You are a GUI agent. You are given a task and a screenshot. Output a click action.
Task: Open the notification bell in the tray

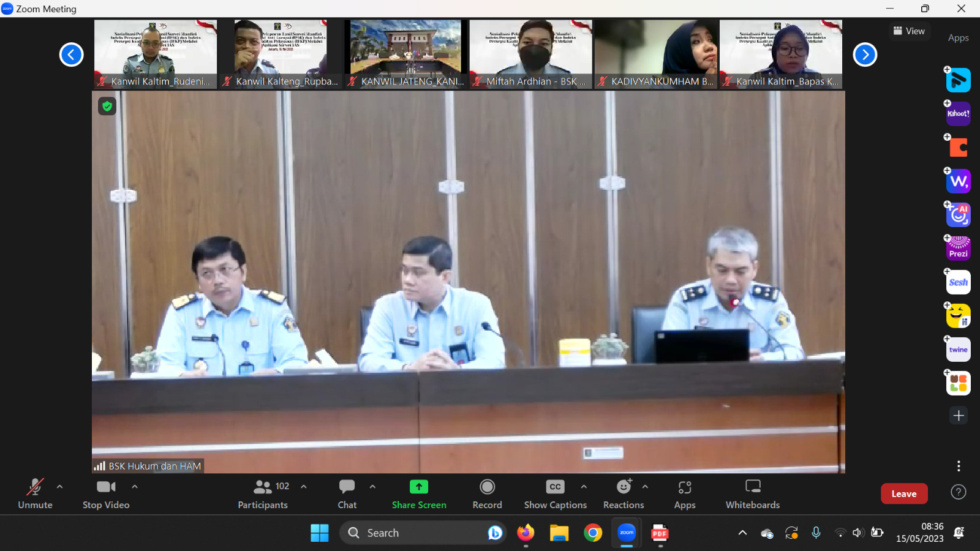[959, 533]
